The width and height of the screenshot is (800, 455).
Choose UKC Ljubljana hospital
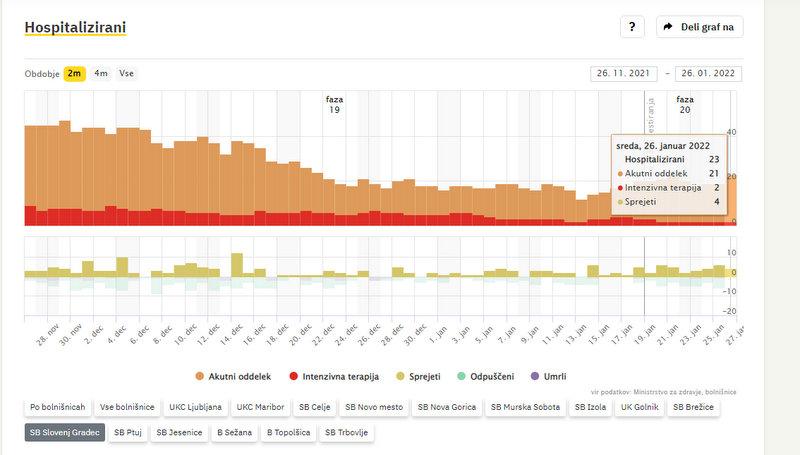[196, 408]
